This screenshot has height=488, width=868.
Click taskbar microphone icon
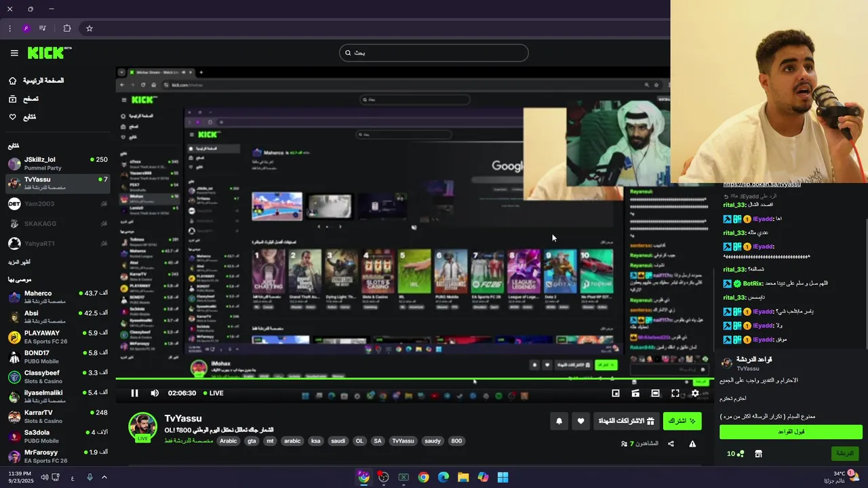pos(90,477)
